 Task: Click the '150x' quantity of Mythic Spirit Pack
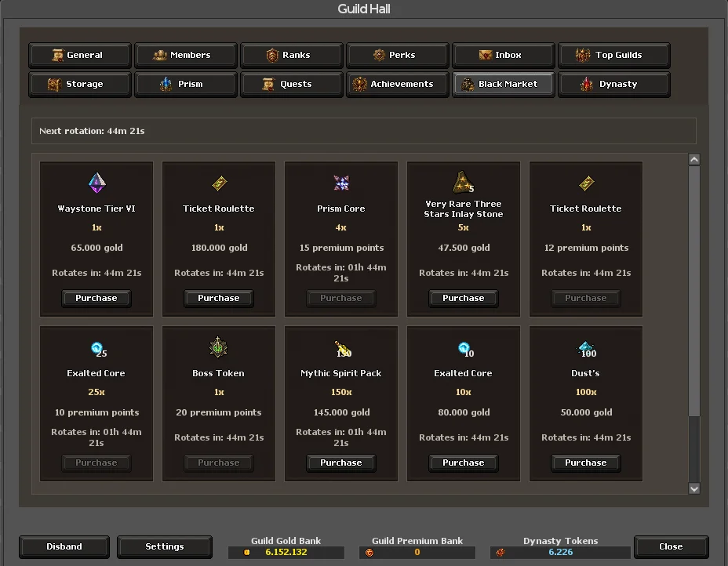341,392
